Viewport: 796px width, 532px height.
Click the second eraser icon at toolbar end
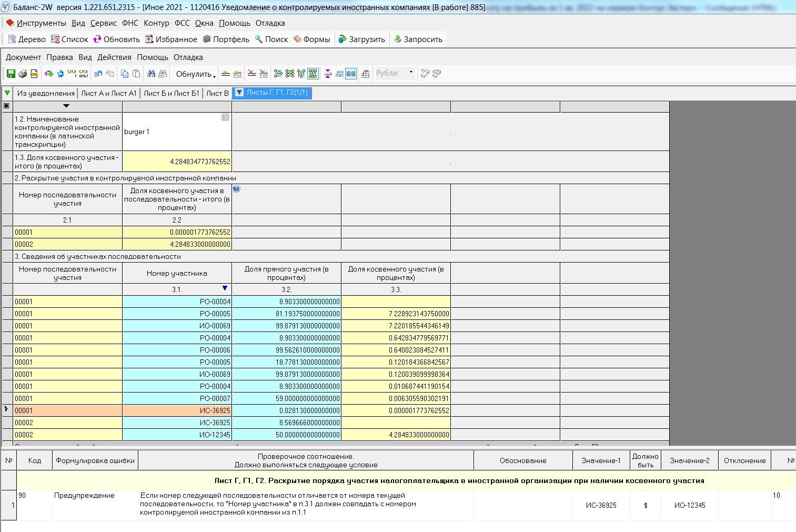tap(436, 74)
